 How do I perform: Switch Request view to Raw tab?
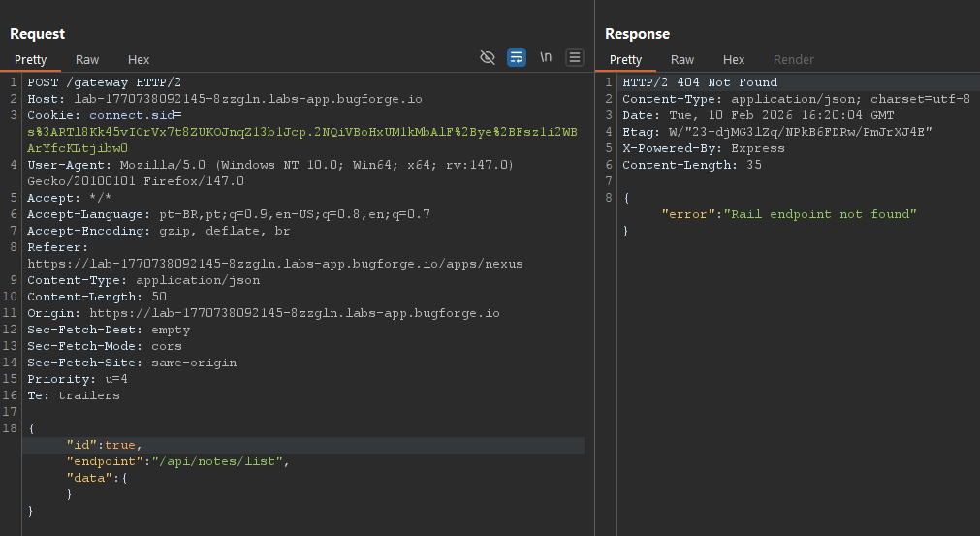(87, 60)
